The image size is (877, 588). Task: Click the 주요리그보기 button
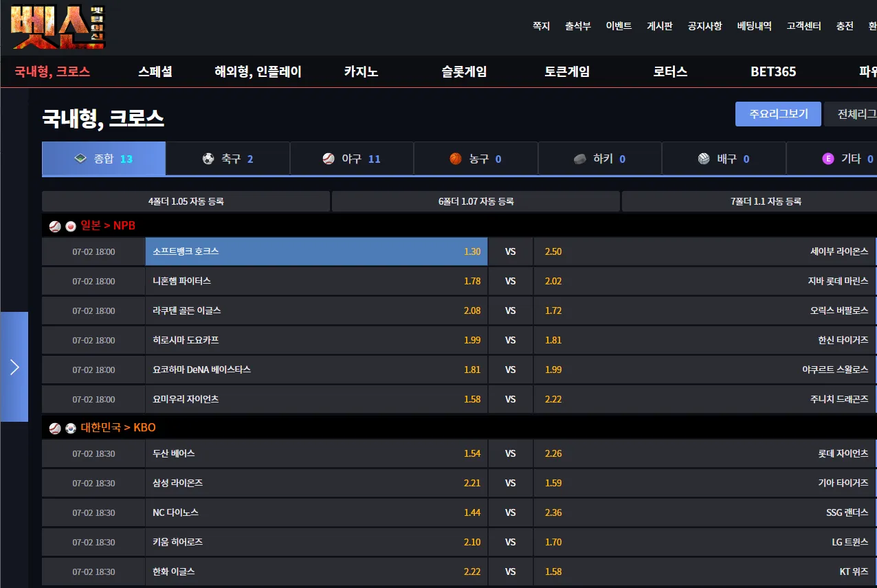click(778, 114)
